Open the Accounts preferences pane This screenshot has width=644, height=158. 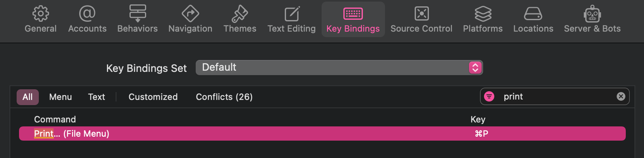click(87, 19)
